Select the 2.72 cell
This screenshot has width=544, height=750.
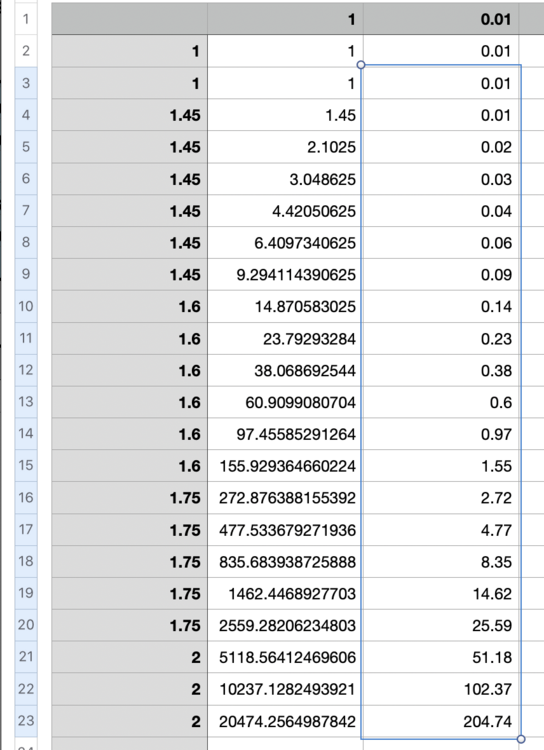coord(441,498)
